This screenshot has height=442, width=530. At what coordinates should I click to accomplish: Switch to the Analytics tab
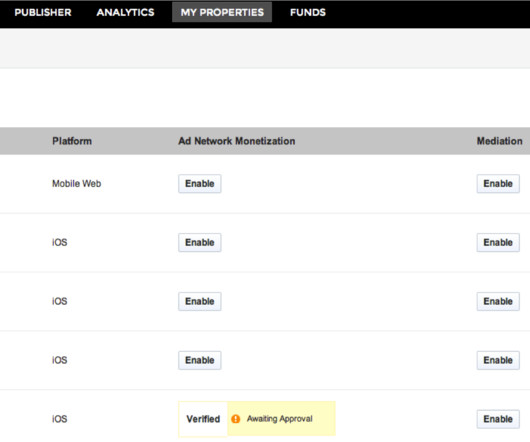tap(125, 13)
